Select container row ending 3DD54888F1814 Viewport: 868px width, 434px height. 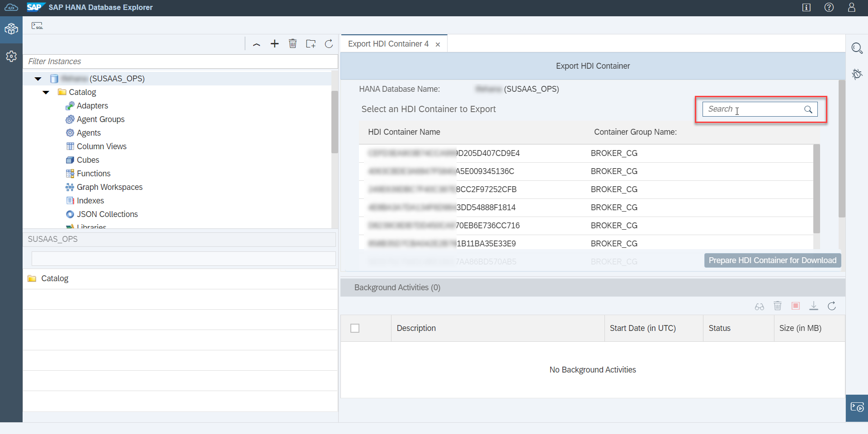tap(586, 208)
